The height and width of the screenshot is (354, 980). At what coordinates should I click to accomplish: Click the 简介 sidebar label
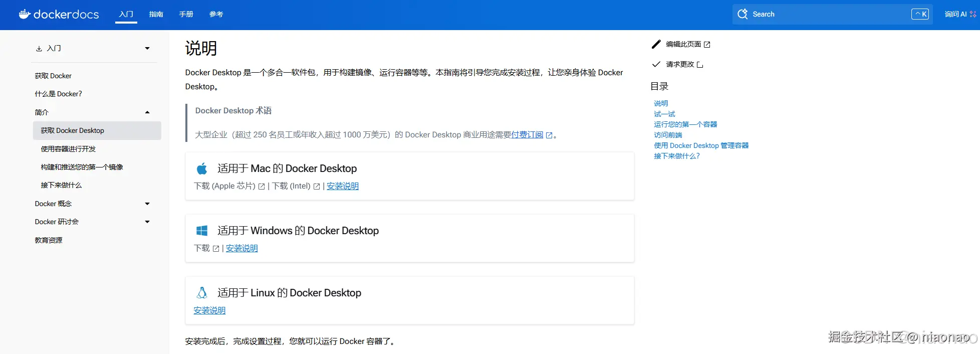[x=42, y=112]
